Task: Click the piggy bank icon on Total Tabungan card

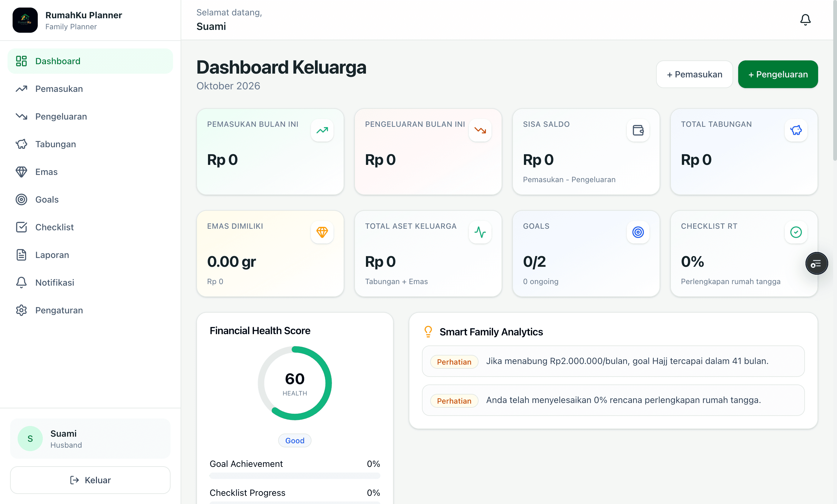Action: pyautogui.click(x=796, y=130)
